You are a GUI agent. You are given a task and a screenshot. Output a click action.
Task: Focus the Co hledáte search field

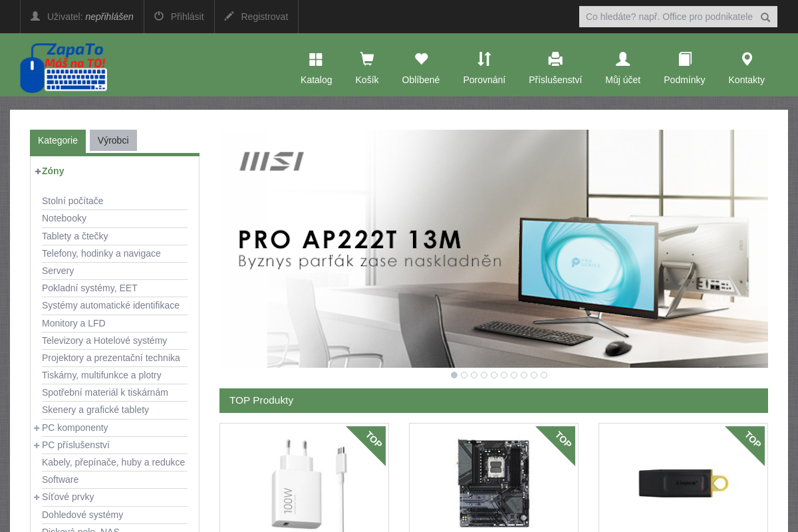pyautogui.click(x=669, y=17)
